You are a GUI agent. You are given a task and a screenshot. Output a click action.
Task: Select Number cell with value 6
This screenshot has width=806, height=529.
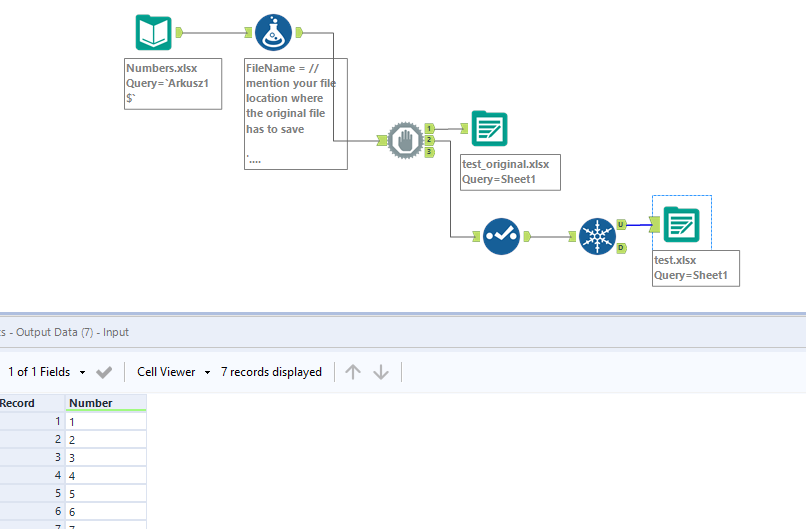[x=106, y=512]
